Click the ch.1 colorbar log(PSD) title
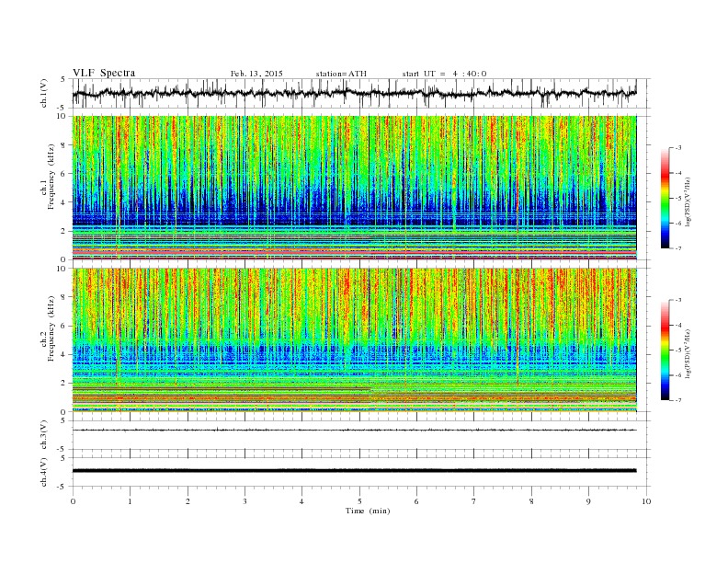Screen dimensions: 728x563 coord(688,201)
